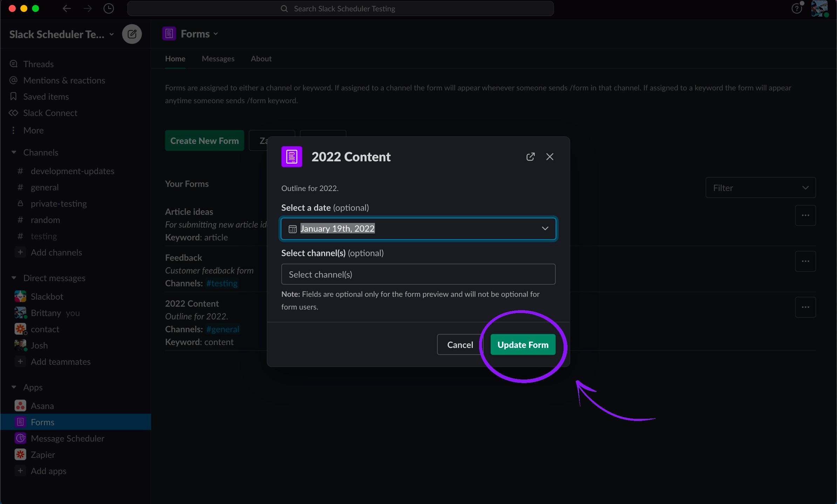Image resolution: width=837 pixels, height=504 pixels.
Task: Click the Cancel button
Action: coord(460,345)
